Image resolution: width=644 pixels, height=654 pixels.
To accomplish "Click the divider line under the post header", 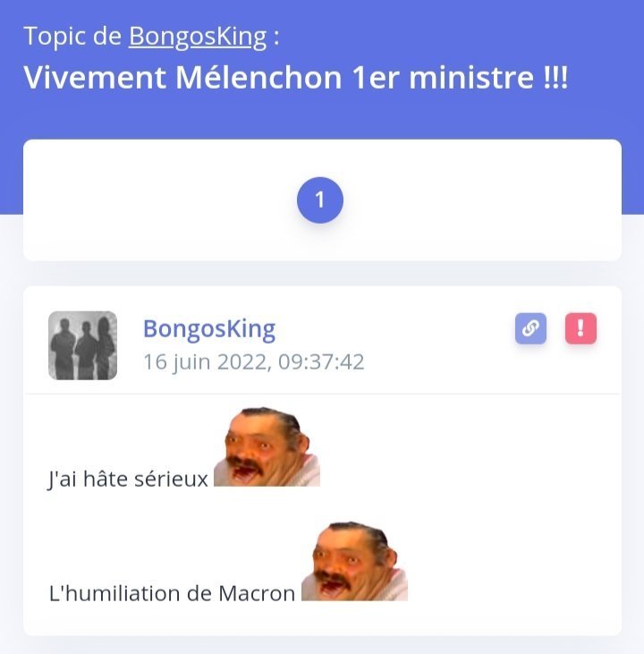I will 322,394.
